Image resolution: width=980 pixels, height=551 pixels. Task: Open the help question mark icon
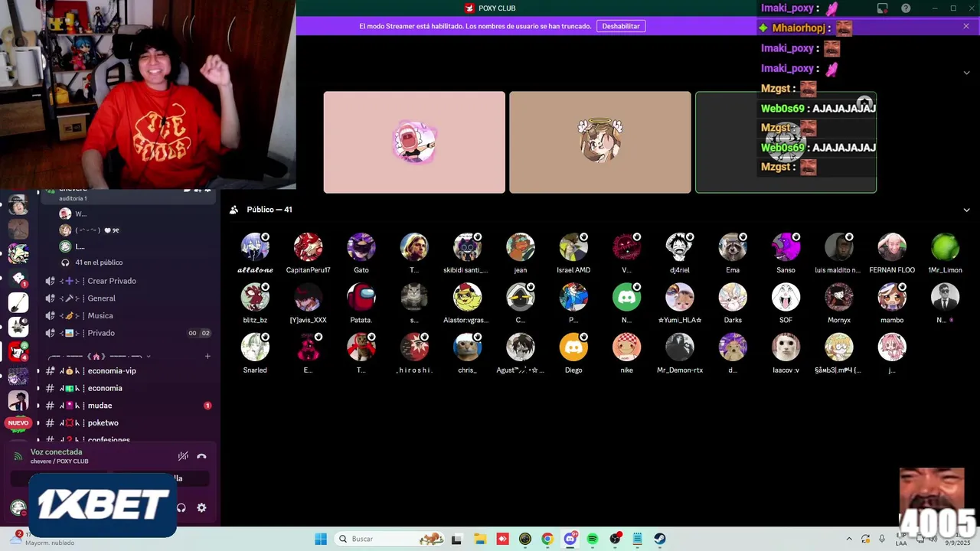(906, 8)
